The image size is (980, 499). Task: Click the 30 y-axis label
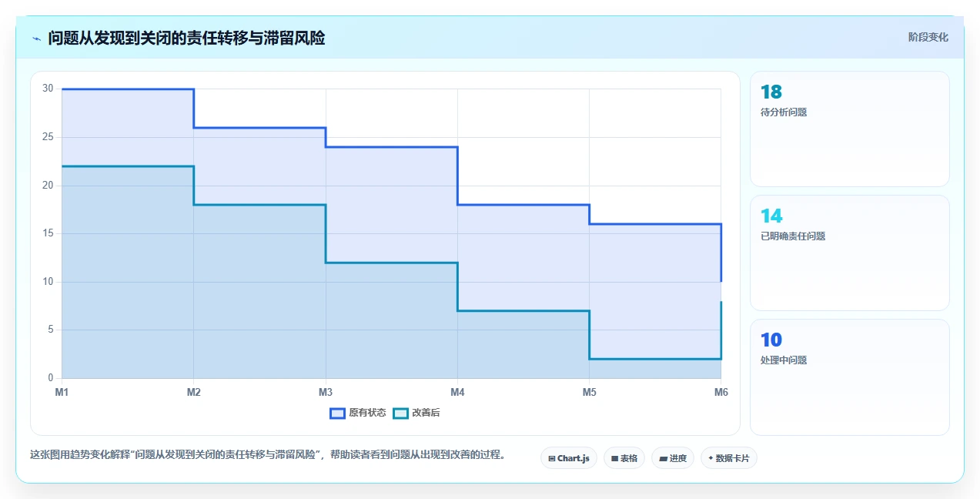click(x=48, y=89)
